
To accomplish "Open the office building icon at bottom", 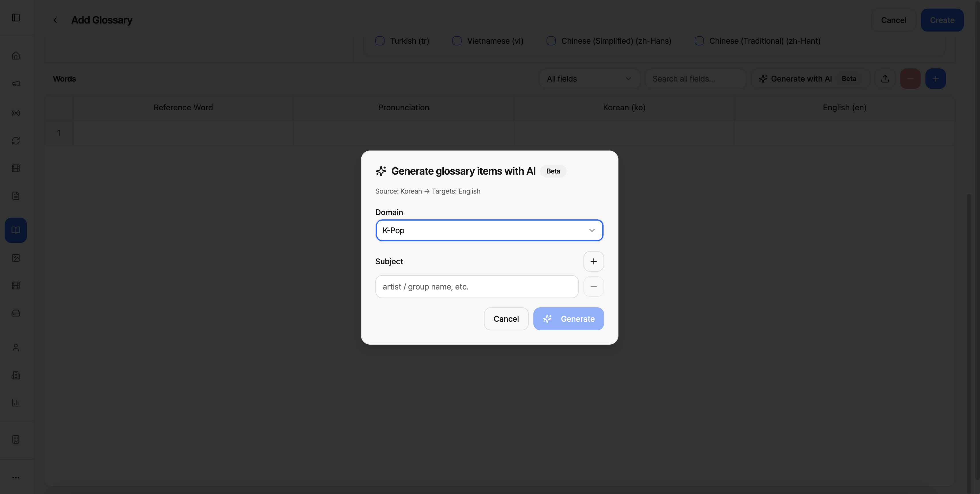I will coord(16,439).
